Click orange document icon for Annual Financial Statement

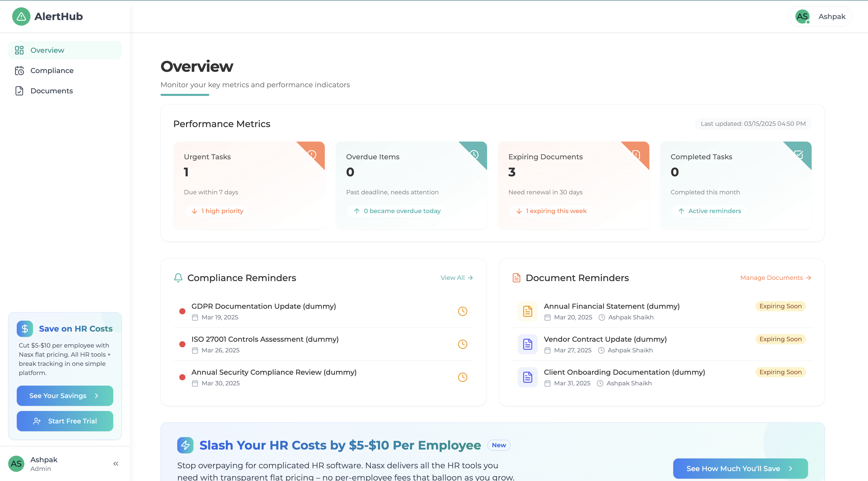(528, 311)
